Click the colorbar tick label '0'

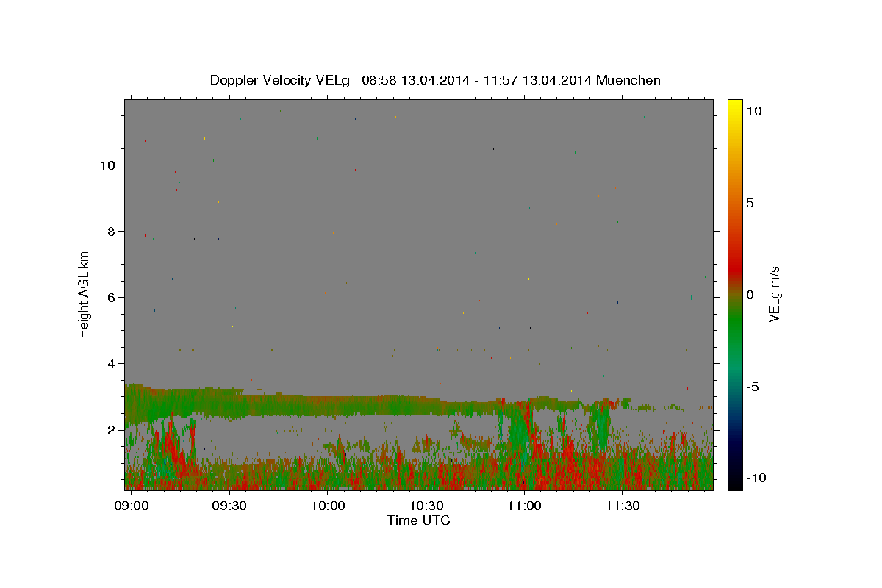click(x=750, y=295)
